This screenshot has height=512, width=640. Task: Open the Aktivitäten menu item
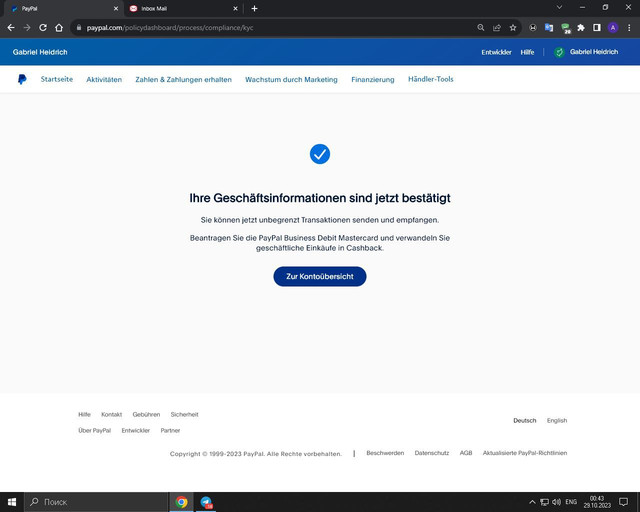tap(104, 80)
